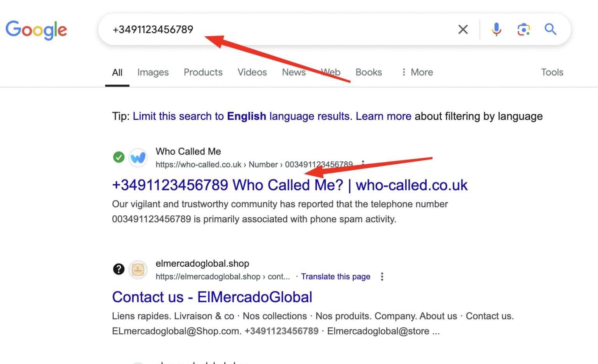
Task: Open Contact us - ElMercadoGlobal result
Action: (212, 297)
